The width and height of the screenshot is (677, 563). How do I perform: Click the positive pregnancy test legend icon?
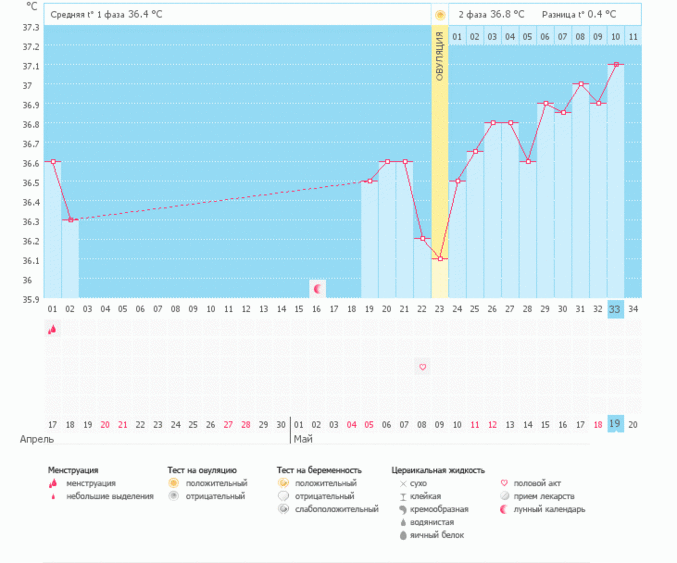coord(283,483)
